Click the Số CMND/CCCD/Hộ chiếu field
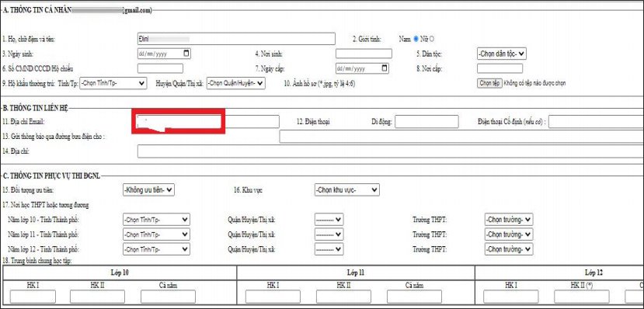Image resolution: width=644 pixels, height=309 pixels. tap(160, 68)
